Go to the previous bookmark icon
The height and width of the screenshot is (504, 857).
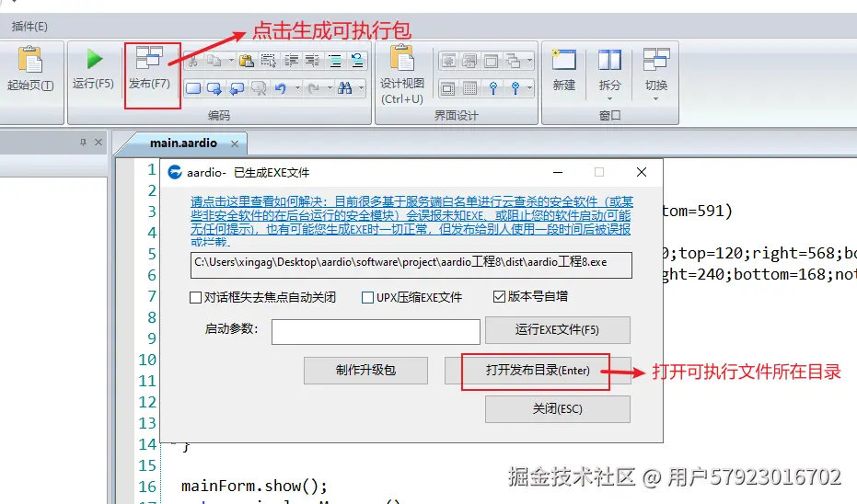pyautogui.click(x=236, y=88)
